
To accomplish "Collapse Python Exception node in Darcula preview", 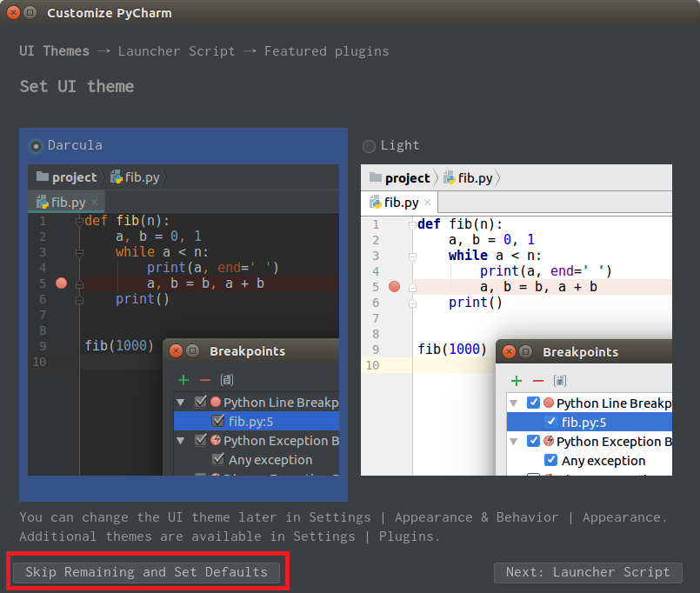I will [x=180, y=441].
